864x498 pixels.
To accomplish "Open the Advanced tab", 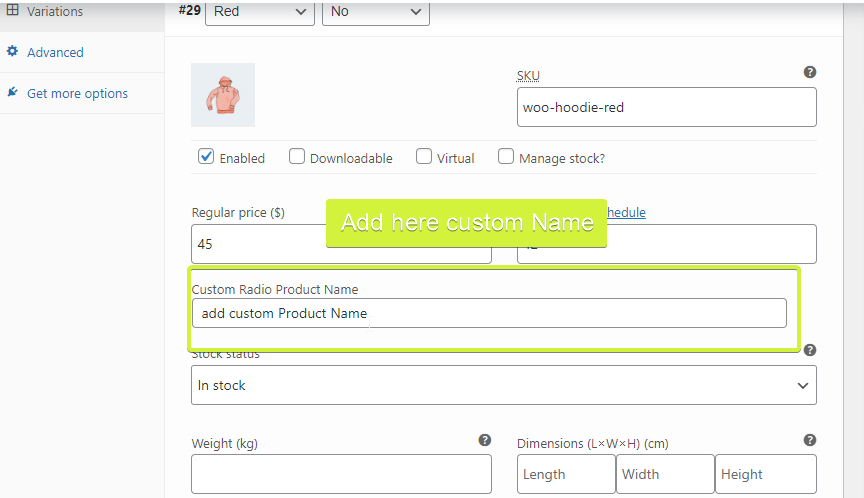I will [55, 52].
